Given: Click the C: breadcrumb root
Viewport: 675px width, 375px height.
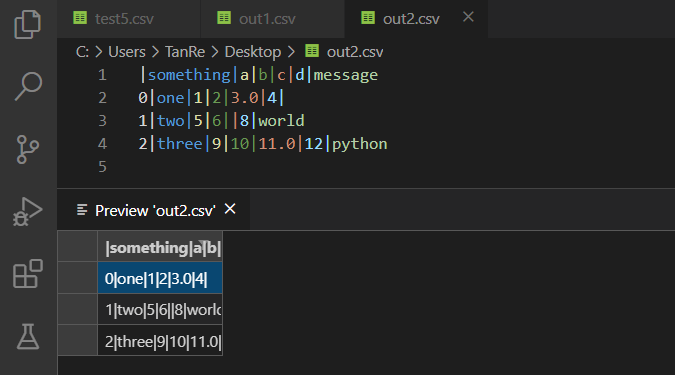Looking at the screenshot, I should (x=82, y=52).
